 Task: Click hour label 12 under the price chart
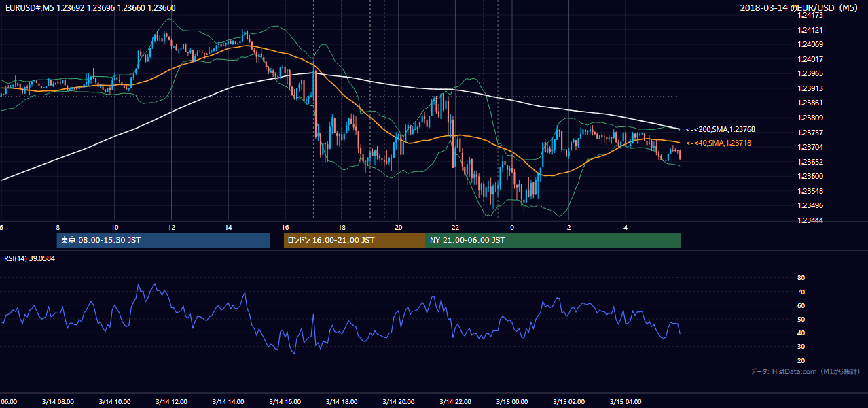pyautogui.click(x=171, y=227)
